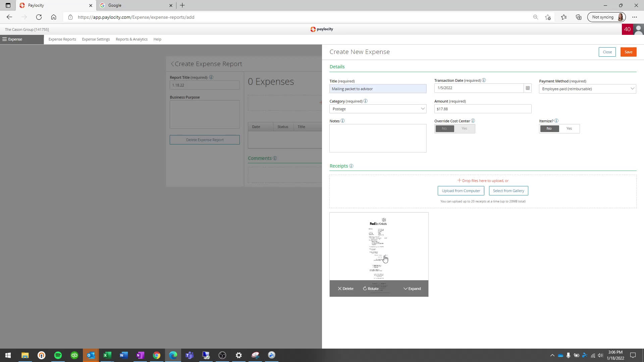Save the new expense

pos(628,52)
